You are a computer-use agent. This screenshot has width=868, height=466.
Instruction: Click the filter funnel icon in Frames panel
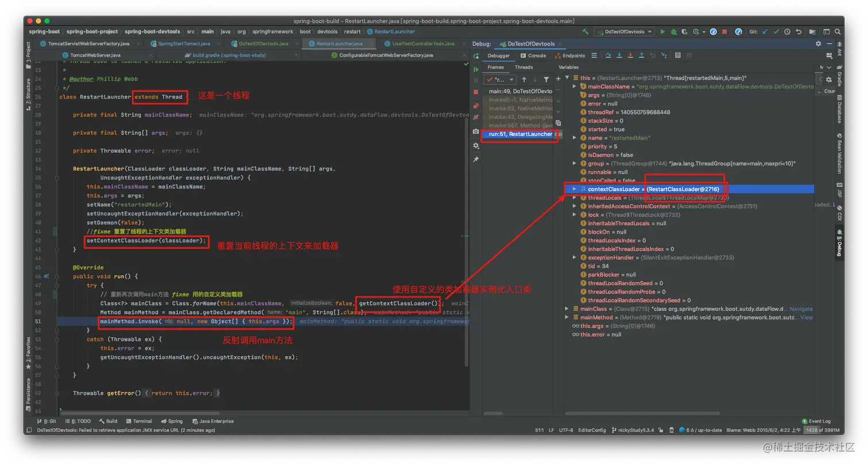pos(546,79)
